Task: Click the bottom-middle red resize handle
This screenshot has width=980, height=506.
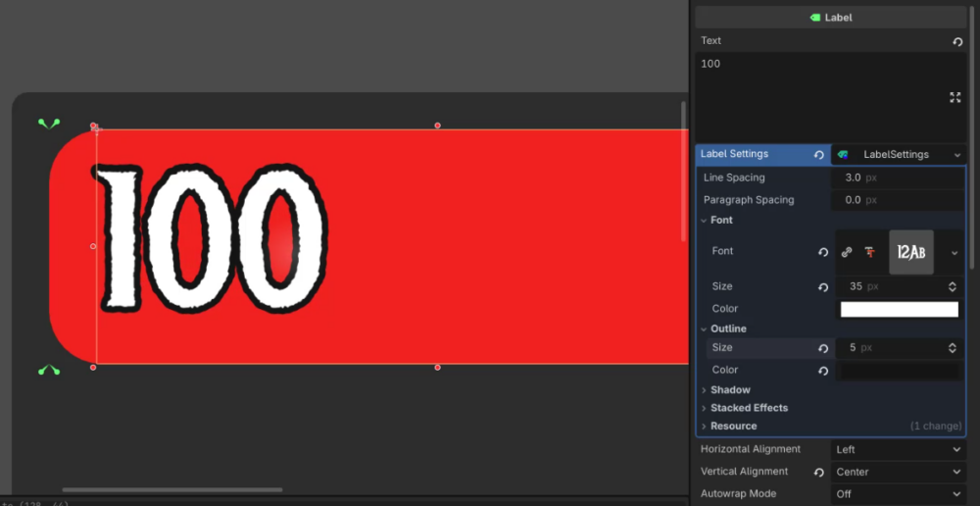Action: tap(437, 367)
